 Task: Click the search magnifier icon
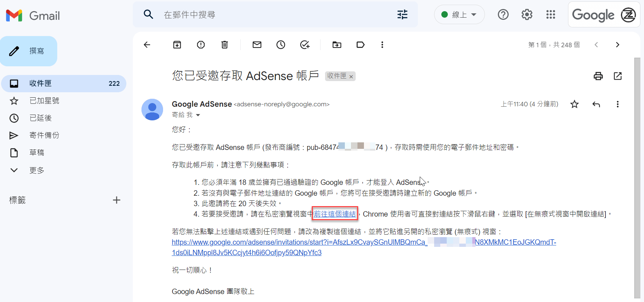pos(148,14)
